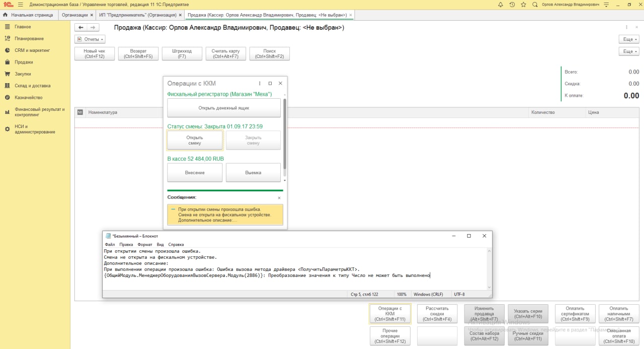Click Открыть денежный ящик button
Image resolution: width=644 pixels, height=349 pixels.
click(x=224, y=108)
